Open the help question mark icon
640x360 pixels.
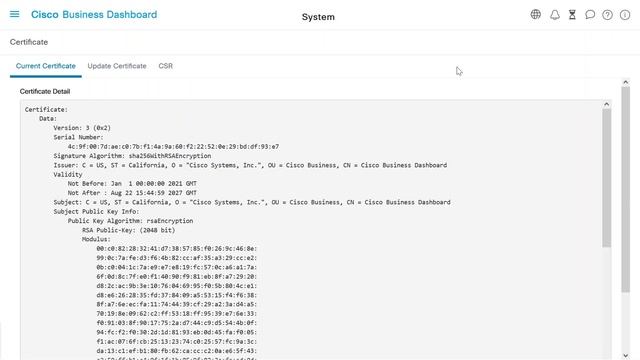607,15
